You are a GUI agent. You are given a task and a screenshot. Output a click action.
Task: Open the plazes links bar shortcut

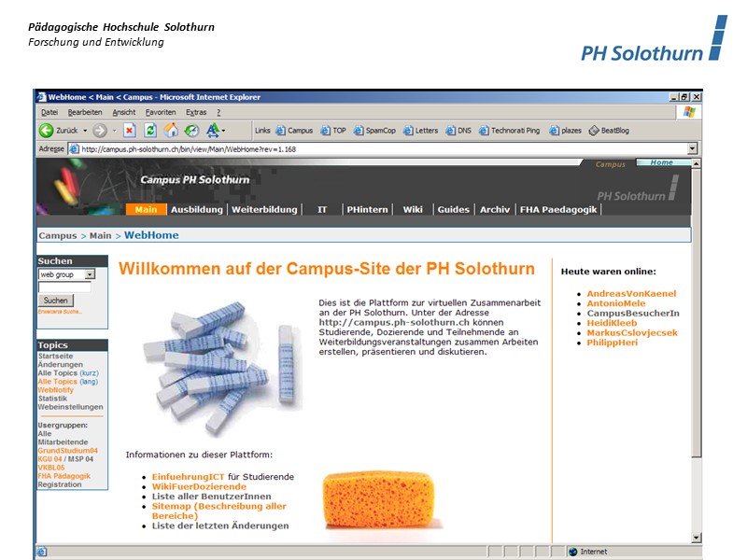[x=565, y=131]
